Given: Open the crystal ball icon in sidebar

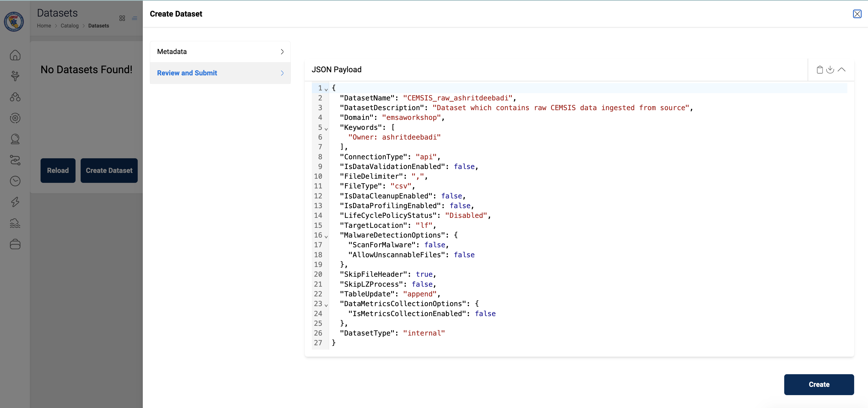Looking at the screenshot, I should [15, 139].
